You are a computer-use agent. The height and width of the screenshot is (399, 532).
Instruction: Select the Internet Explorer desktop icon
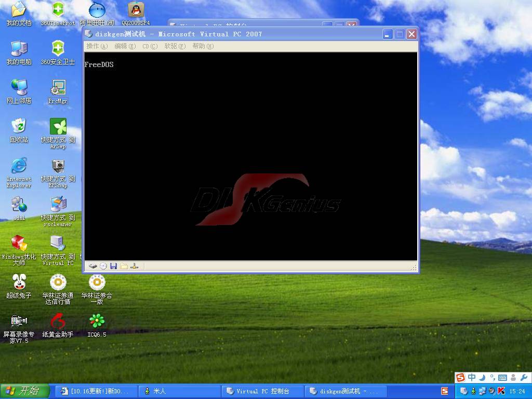pyautogui.click(x=19, y=172)
